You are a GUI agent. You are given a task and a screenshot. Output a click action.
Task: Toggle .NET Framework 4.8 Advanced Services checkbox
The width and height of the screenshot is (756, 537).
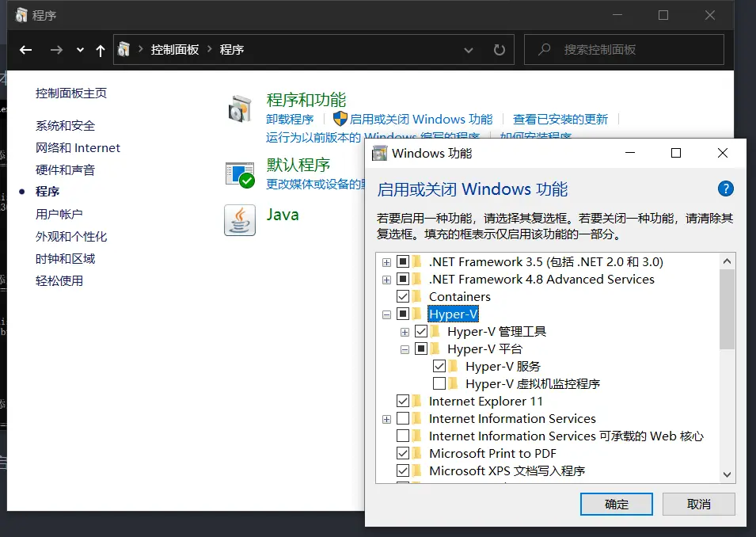pyautogui.click(x=403, y=279)
